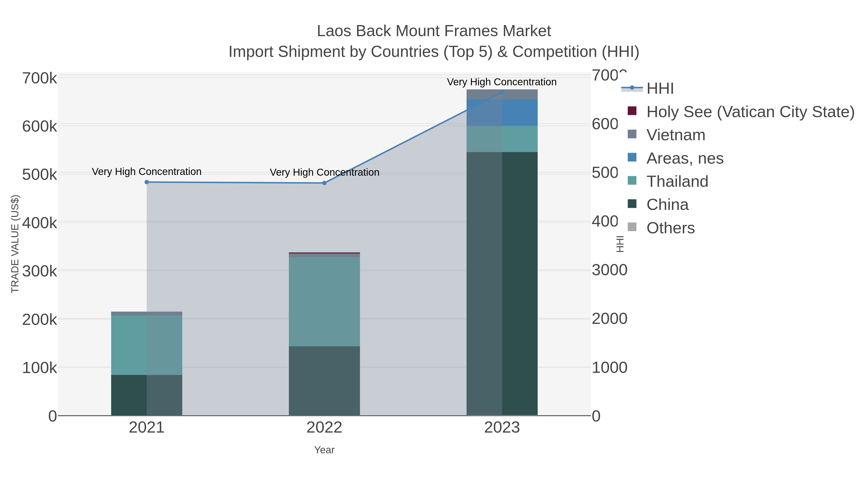Click the 300k left axis tick label
The image size is (868, 488).
[x=40, y=271]
